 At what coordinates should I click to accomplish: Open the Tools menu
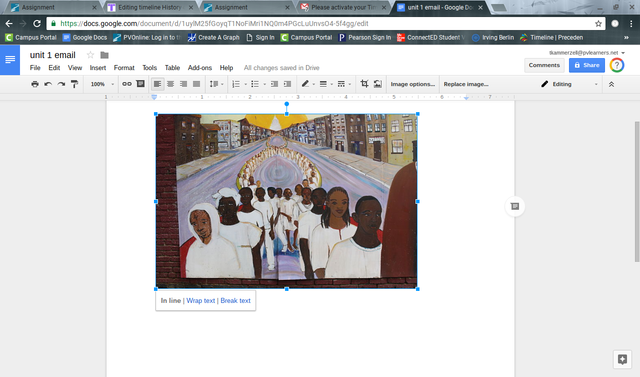pyautogui.click(x=149, y=68)
